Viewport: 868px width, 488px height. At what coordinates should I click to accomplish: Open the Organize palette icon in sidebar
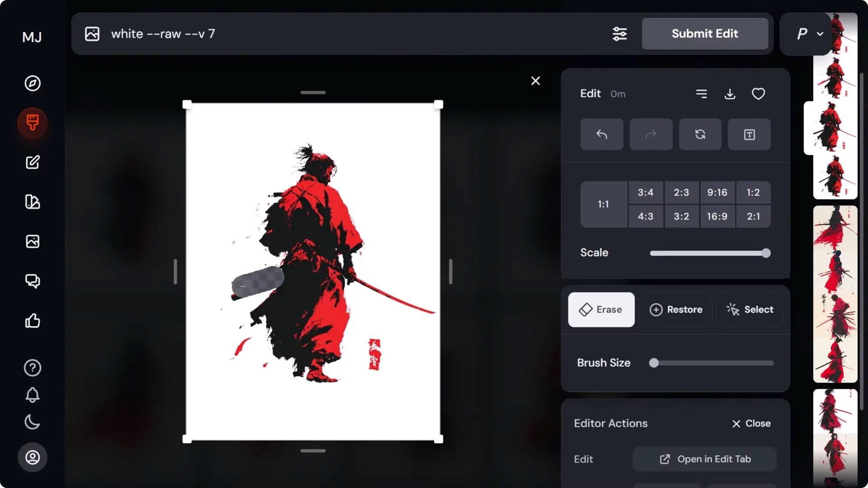coord(32,202)
